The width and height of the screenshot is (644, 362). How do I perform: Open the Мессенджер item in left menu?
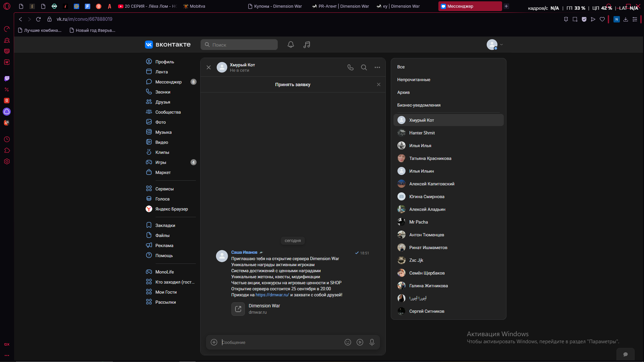(171, 82)
